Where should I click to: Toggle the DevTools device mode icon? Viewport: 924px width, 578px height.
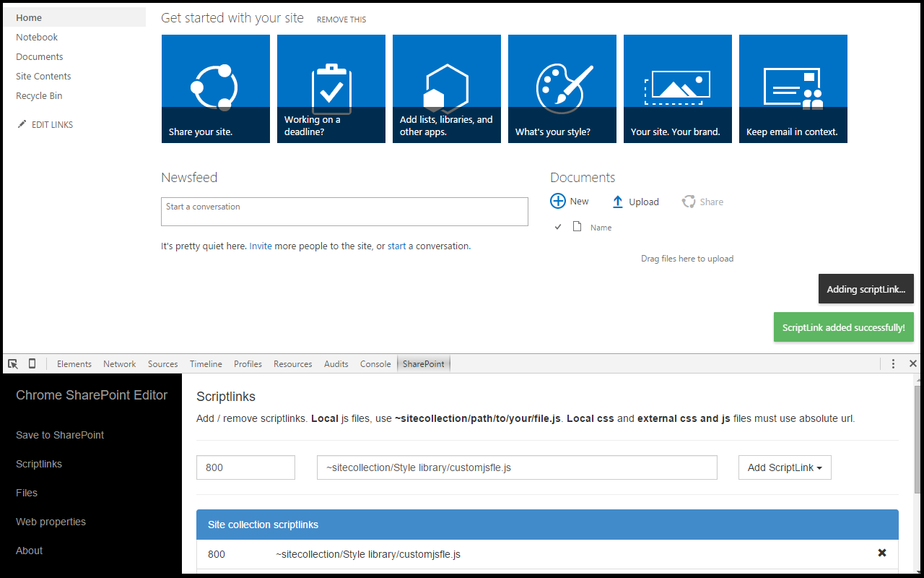tap(32, 363)
